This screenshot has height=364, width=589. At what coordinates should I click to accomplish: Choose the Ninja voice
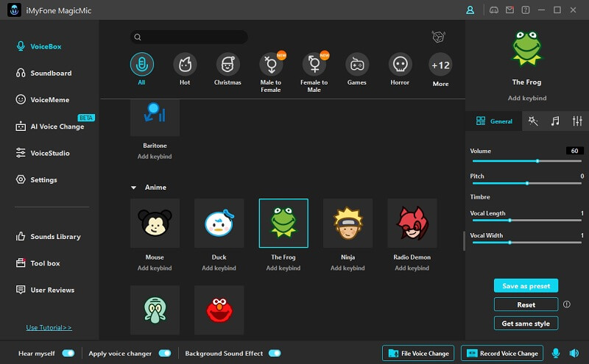pyautogui.click(x=348, y=224)
